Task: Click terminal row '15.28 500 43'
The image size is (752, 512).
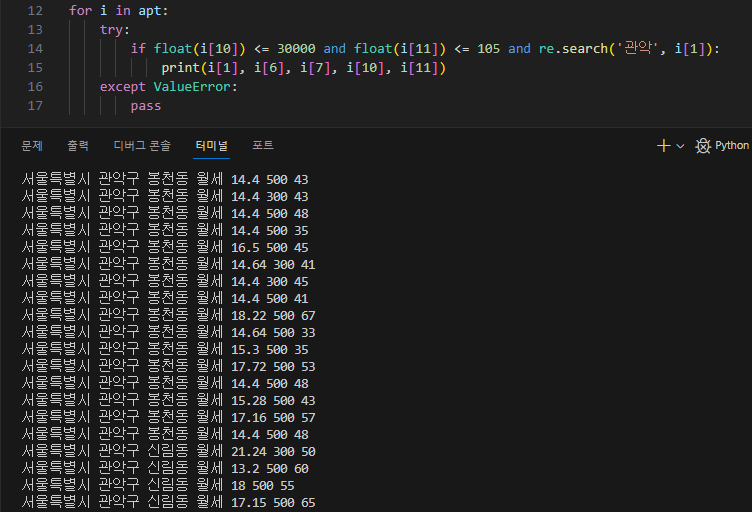Action: point(168,401)
